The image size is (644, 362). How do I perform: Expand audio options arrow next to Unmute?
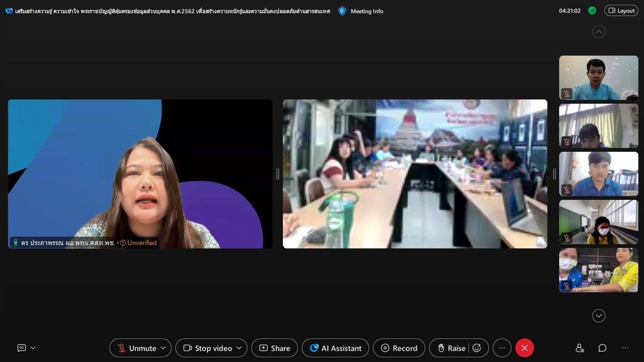click(163, 348)
